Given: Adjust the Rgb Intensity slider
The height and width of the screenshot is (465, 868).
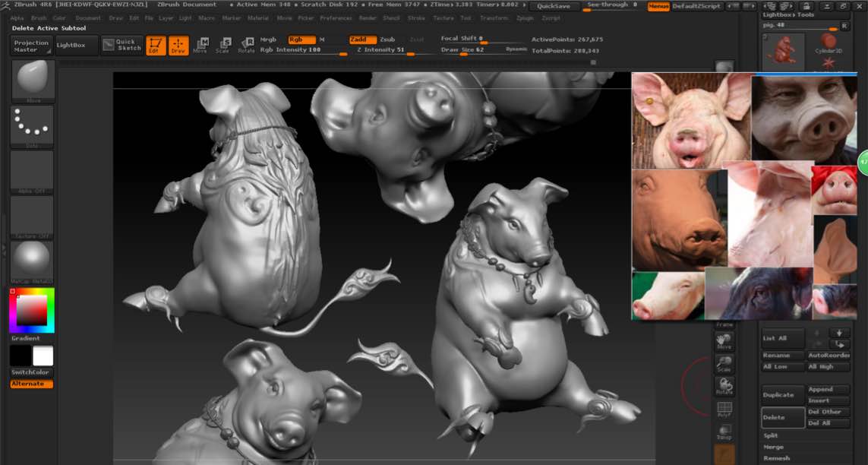Looking at the screenshot, I should click(303, 50).
